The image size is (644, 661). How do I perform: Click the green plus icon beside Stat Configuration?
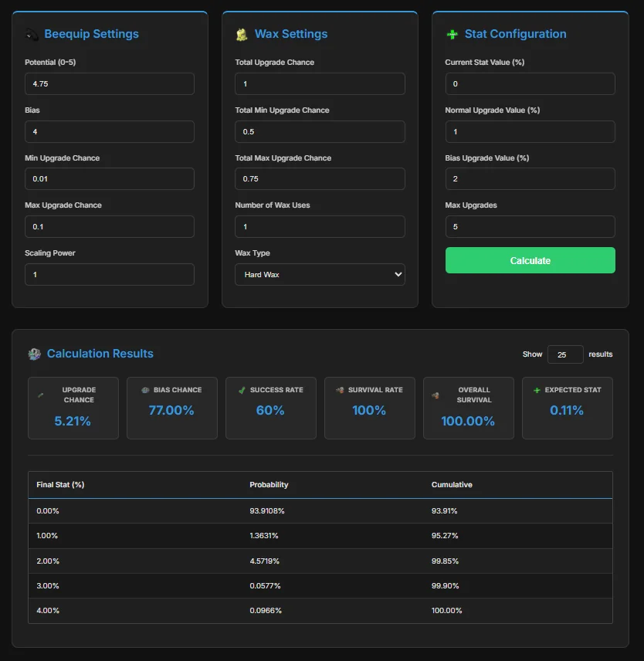click(452, 34)
